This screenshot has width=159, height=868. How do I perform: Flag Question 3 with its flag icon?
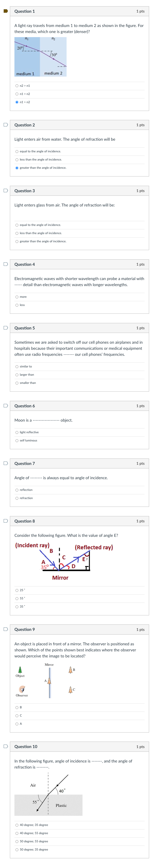pos(5,190)
